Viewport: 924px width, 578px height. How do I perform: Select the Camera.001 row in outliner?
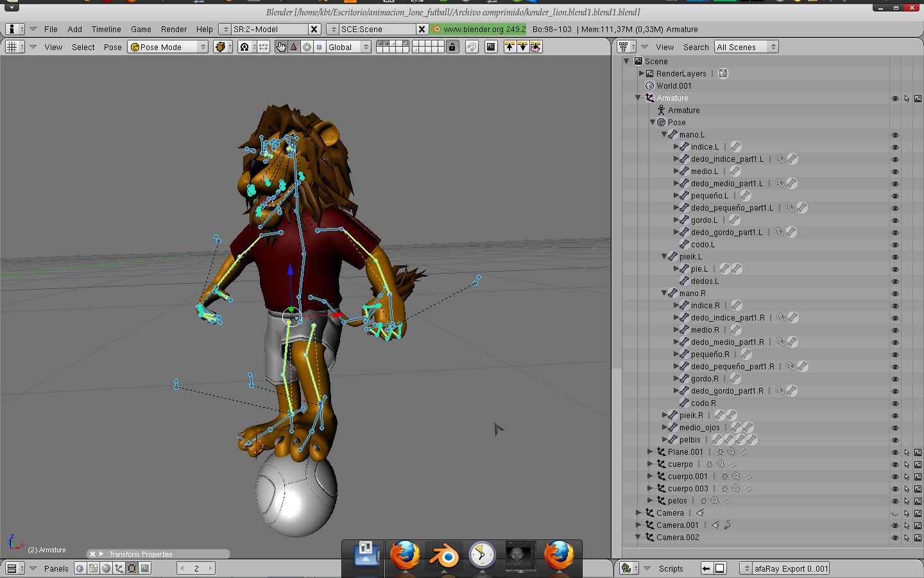[x=678, y=525]
